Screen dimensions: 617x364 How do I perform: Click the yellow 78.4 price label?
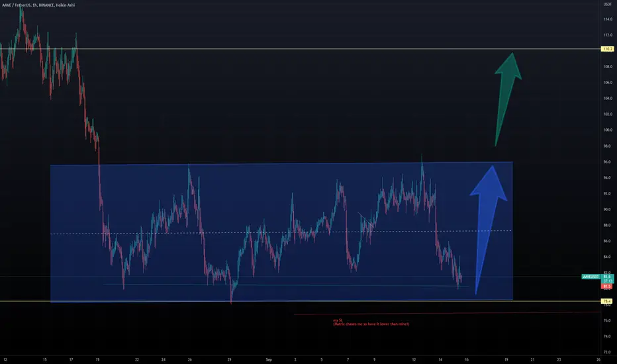pyautogui.click(x=607, y=301)
